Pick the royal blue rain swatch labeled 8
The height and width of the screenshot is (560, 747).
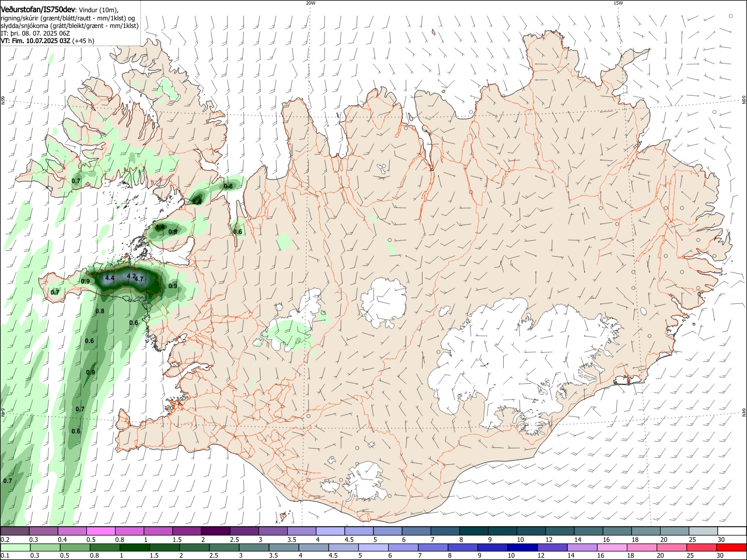463,547
